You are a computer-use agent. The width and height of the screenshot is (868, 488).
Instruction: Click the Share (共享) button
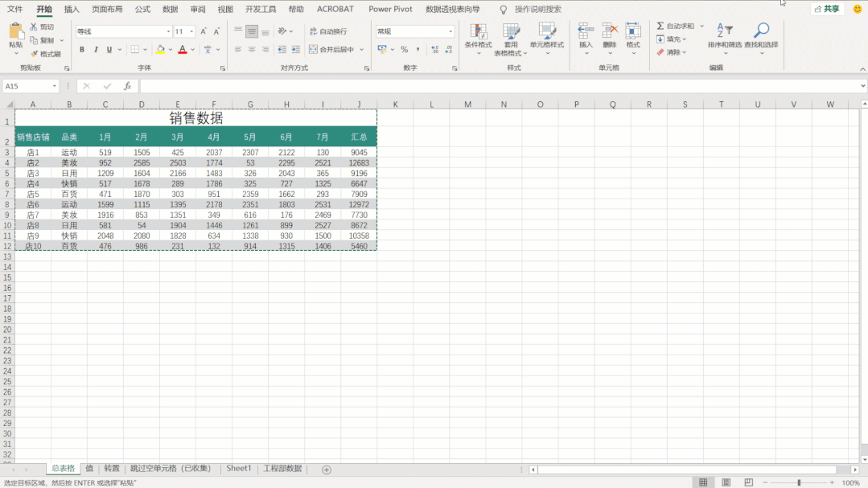pos(827,9)
